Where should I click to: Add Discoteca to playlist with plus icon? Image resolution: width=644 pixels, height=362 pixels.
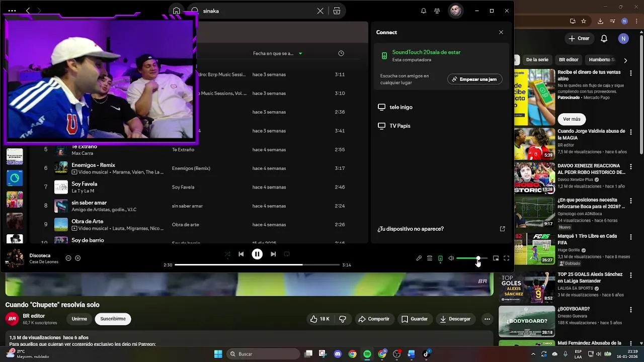[x=78, y=258]
